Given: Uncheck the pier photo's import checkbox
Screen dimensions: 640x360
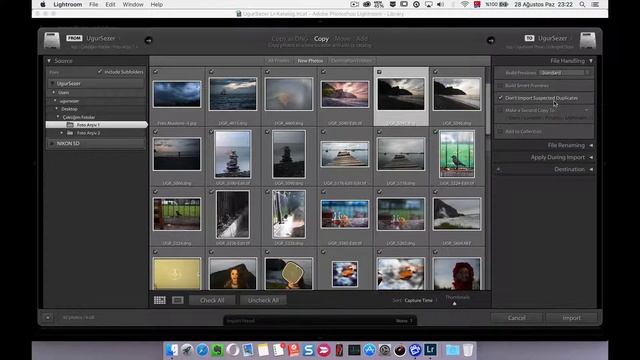Looking at the screenshot, I should [323, 132].
